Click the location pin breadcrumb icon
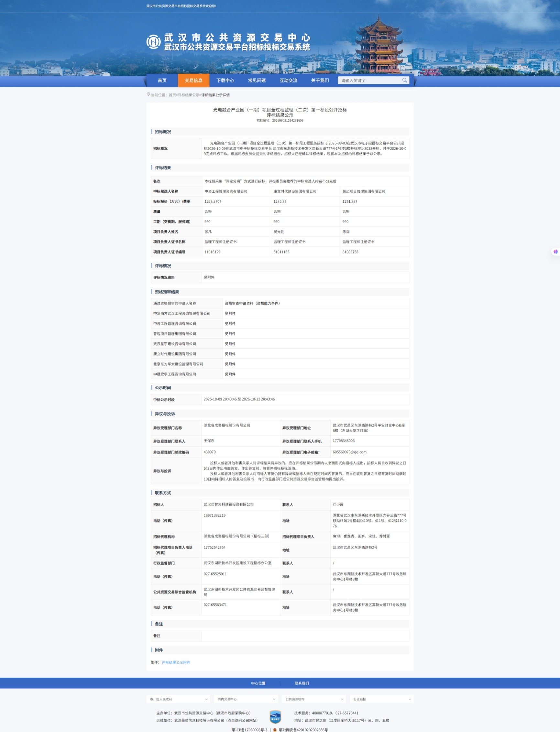The height and width of the screenshot is (732, 560). [148, 94]
